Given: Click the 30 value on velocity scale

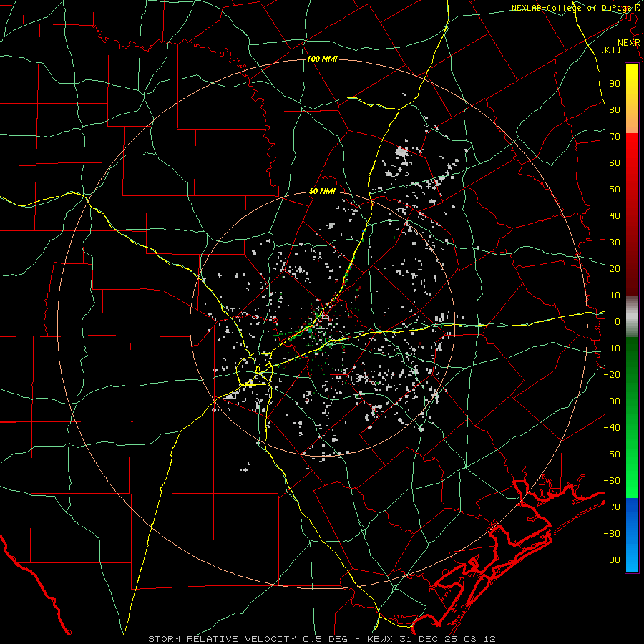Looking at the screenshot, I should click(x=615, y=243).
